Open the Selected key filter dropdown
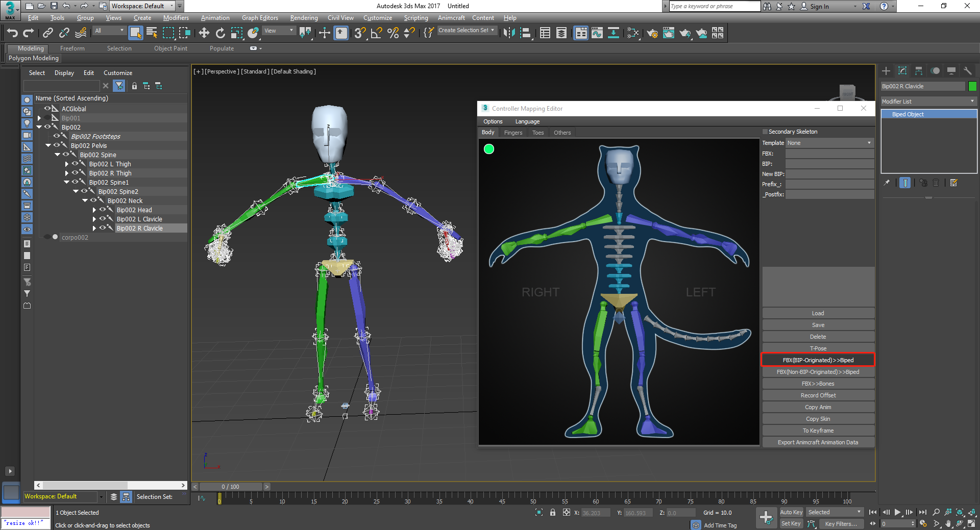 835,512
